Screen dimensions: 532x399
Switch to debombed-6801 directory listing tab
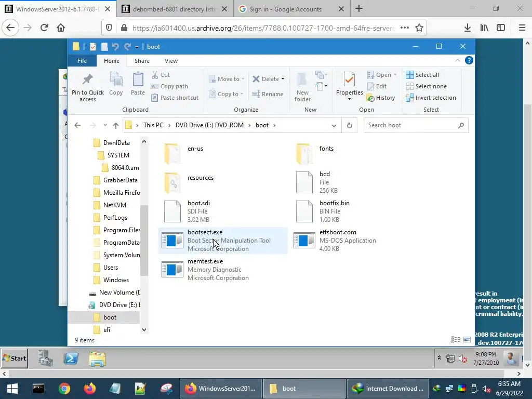pos(175,9)
